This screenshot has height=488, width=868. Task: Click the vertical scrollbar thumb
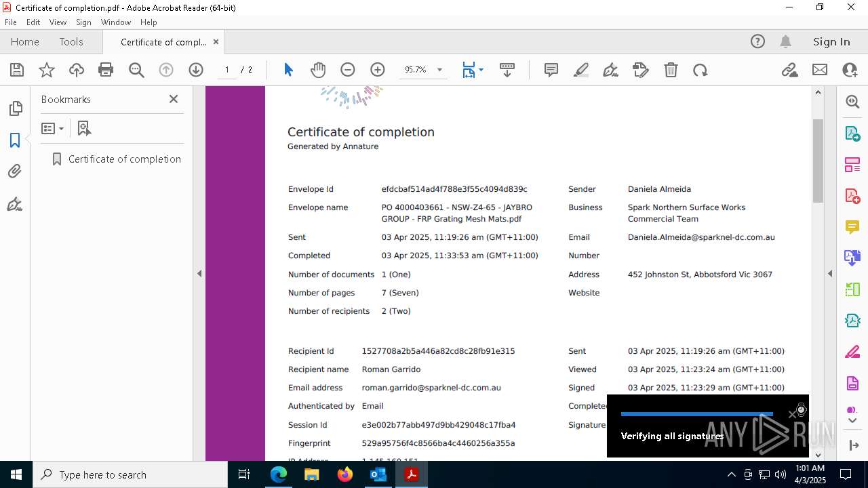click(x=818, y=160)
